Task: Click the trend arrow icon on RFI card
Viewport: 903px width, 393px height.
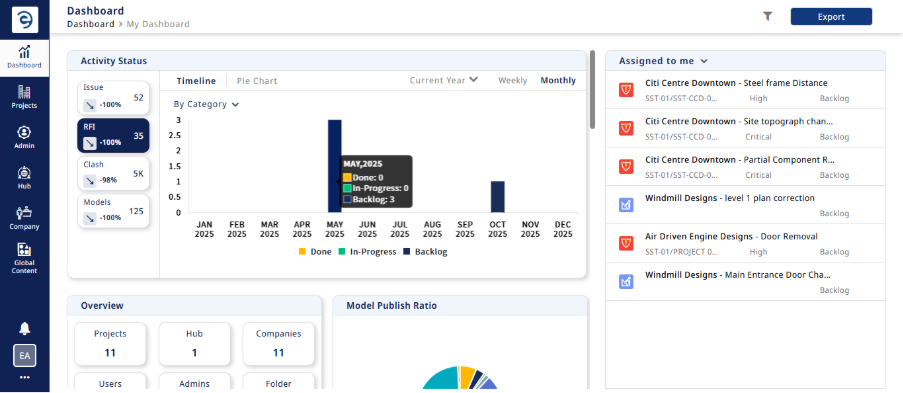Action: pyautogui.click(x=90, y=142)
